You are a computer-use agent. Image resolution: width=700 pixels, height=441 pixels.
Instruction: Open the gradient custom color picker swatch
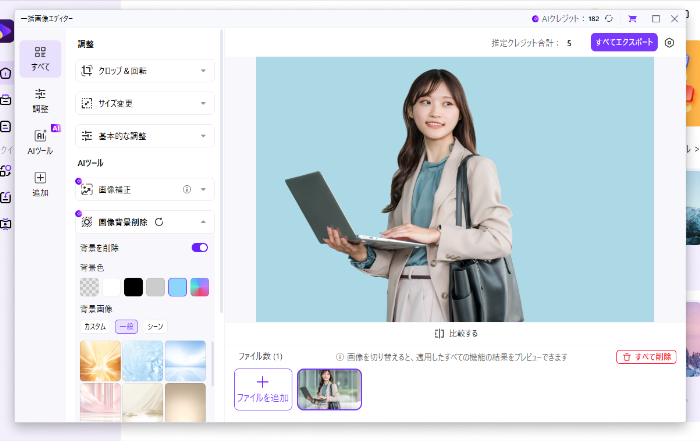tap(200, 287)
